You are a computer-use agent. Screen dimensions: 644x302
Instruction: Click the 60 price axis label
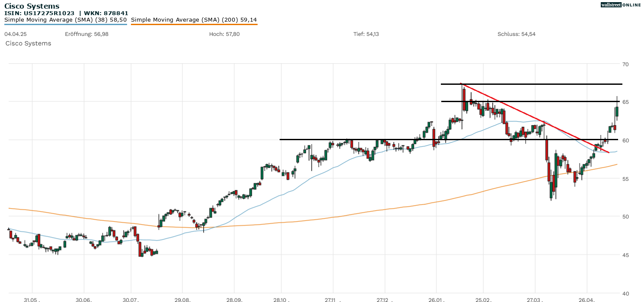pyautogui.click(x=626, y=140)
